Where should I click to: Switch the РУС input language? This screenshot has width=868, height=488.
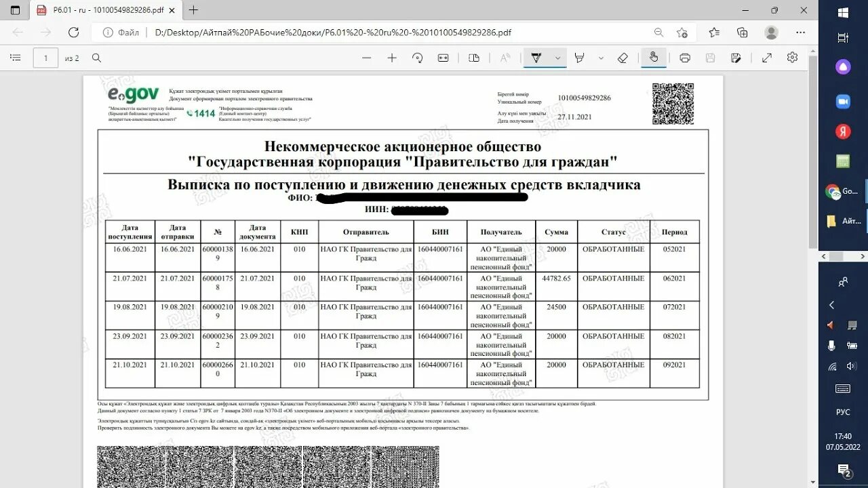tap(843, 412)
